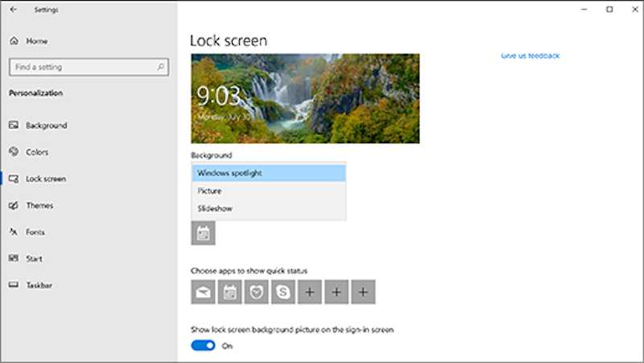Open the Fonts settings page
Screen dimensions: 644x363
click(35, 232)
